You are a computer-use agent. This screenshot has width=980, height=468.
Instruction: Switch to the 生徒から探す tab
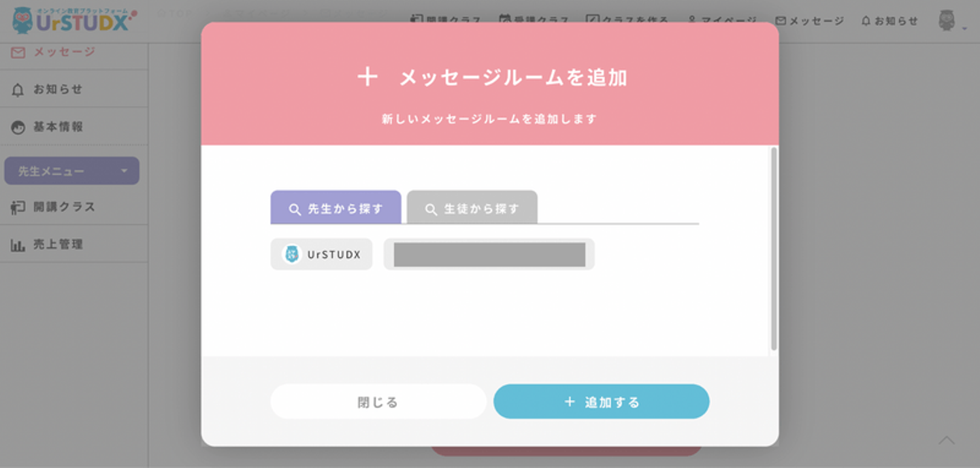tap(472, 209)
